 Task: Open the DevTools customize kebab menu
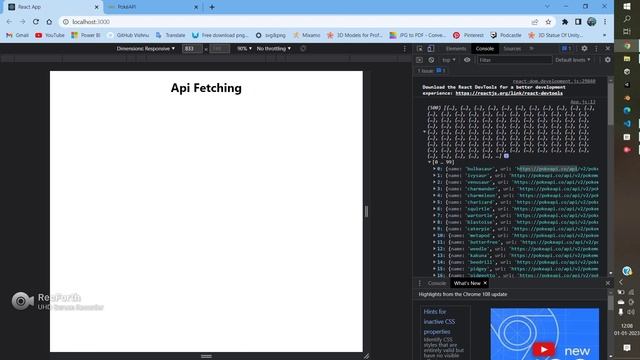click(596, 49)
